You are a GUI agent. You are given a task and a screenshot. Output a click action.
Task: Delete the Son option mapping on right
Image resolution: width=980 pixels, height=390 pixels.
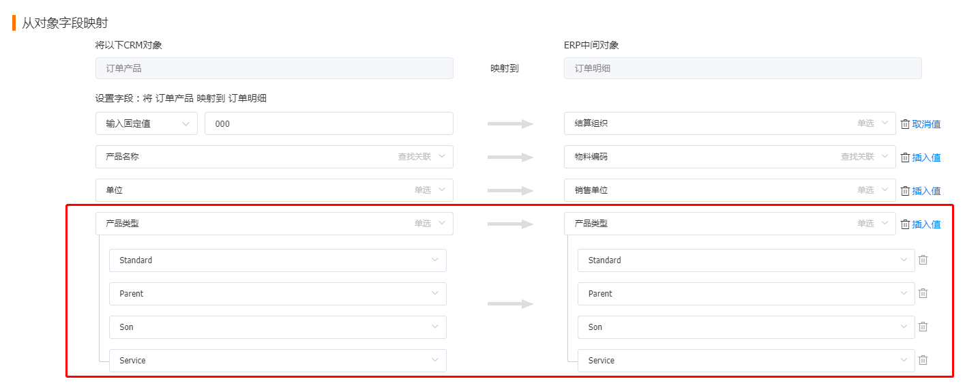coord(923,327)
